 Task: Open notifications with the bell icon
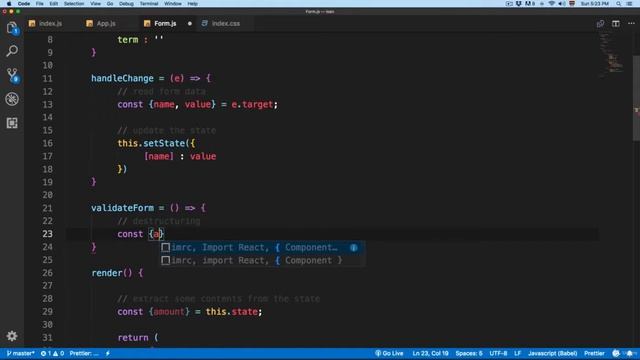629,353
